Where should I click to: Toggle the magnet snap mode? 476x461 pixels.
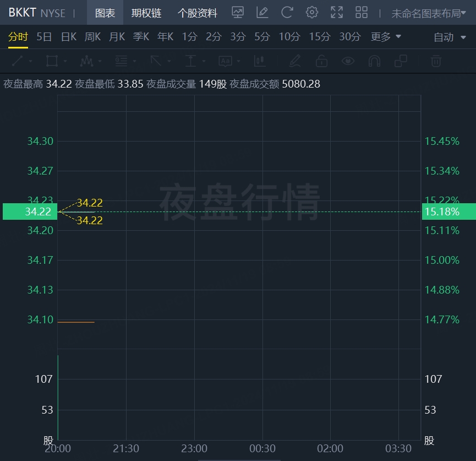click(374, 61)
